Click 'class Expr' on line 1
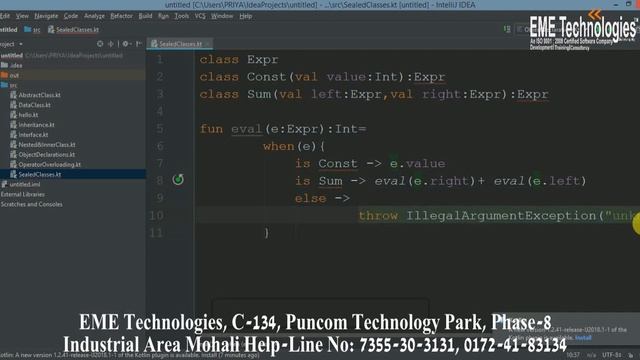Viewport: 640px width, 360px height. (x=239, y=60)
